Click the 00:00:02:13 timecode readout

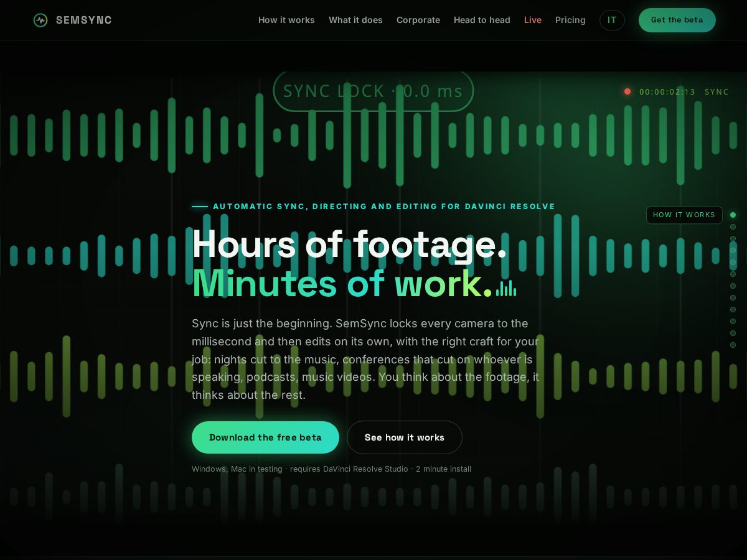[x=667, y=91]
